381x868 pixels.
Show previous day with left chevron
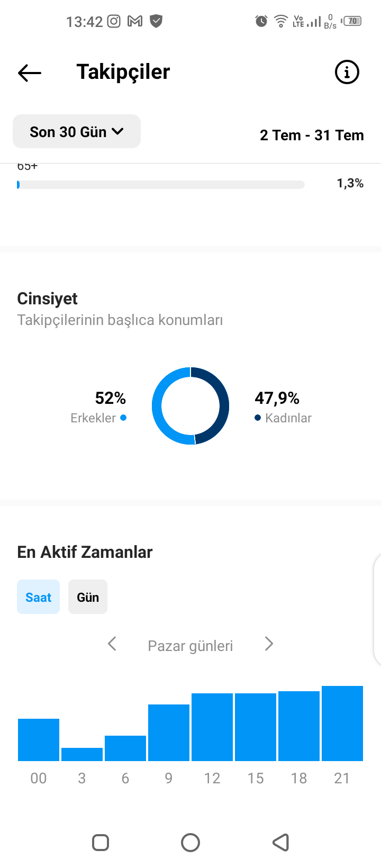click(112, 644)
